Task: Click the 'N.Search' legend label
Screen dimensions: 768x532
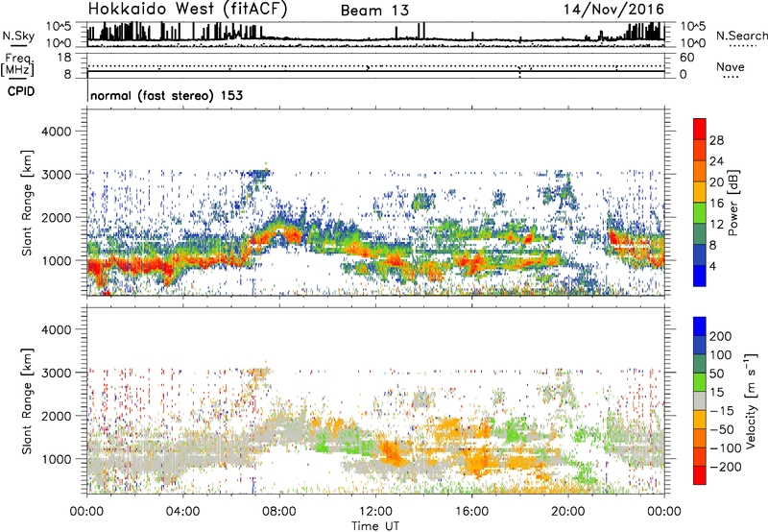Action: coord(741,36)
